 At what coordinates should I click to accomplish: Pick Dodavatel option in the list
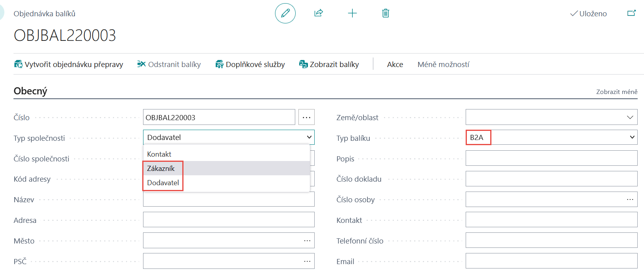coord(163,183)
